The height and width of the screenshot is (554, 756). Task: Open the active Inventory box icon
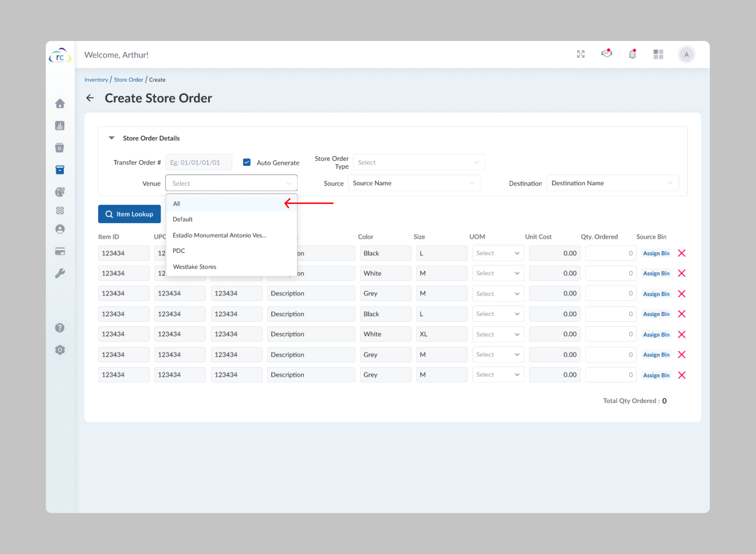(x=60, y=170)
